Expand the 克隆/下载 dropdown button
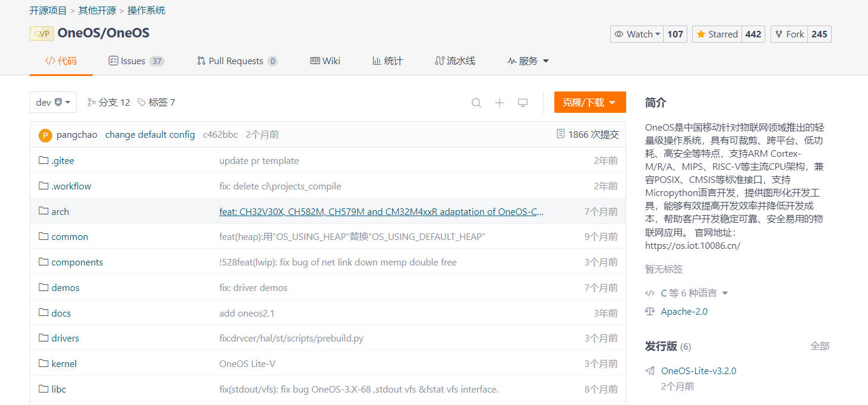The height and width of the screenshot is (405, 868). (x=590, y=102)
